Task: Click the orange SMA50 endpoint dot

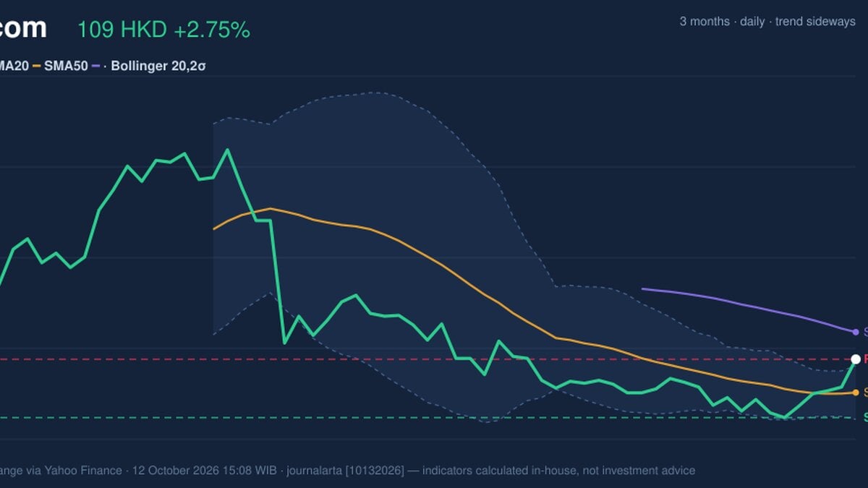Action: coord(856,393)
